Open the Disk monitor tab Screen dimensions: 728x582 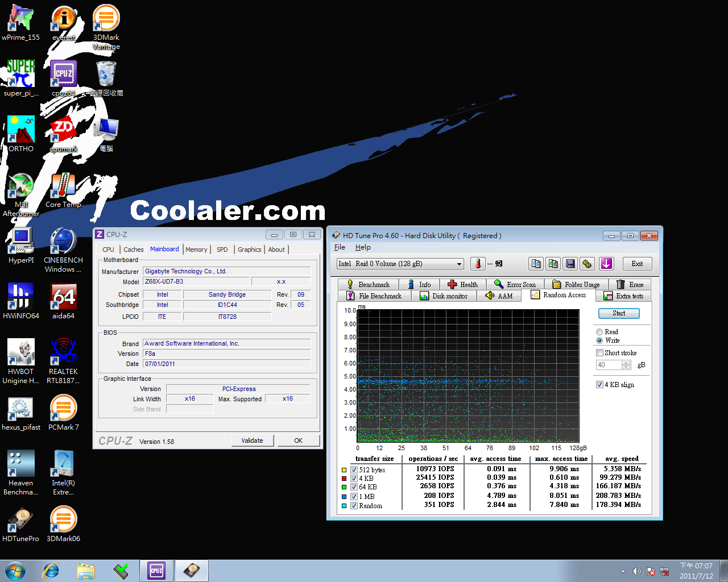coord(444,296)
